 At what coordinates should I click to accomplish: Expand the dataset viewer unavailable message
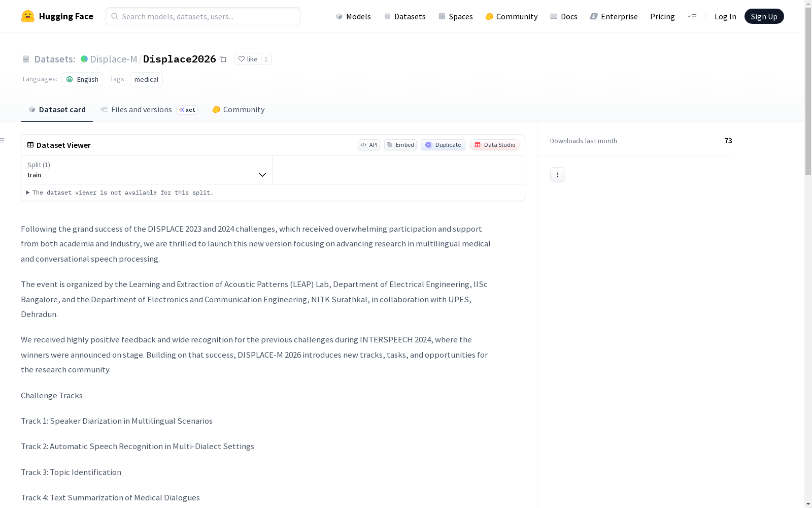(120, 193)
